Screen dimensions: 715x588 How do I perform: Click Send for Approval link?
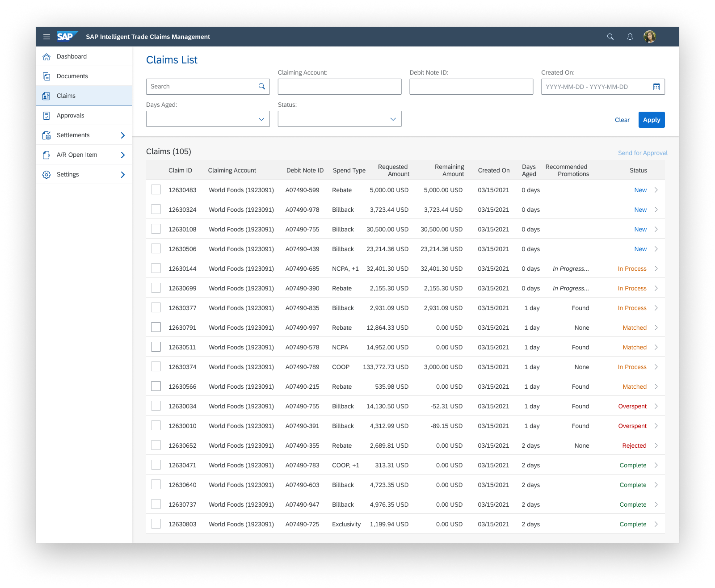[x=643, y=153]
